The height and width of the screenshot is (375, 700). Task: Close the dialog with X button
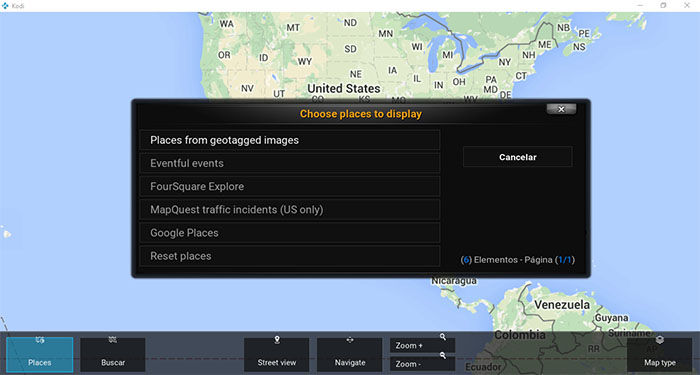(561, 109)
